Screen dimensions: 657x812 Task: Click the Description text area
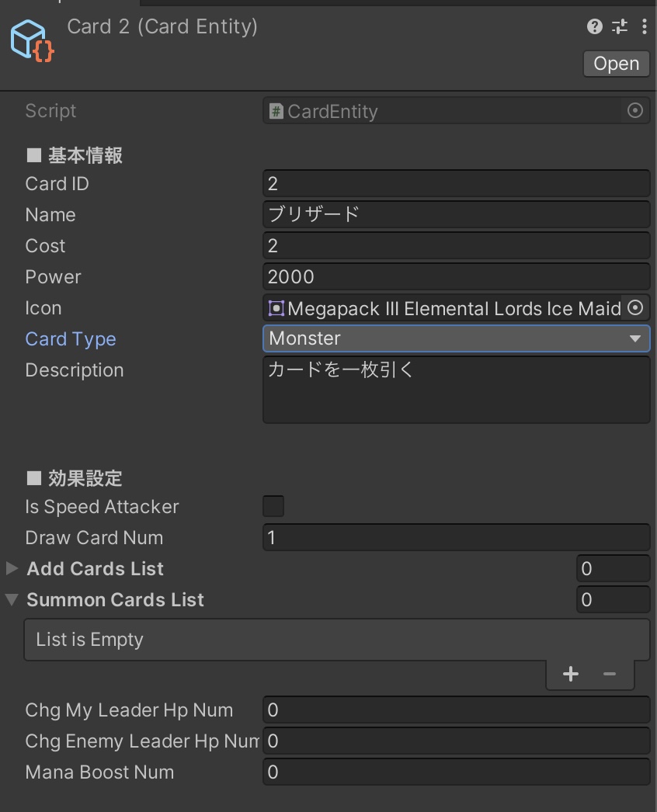pyautogui.click(x=456, y=390)
